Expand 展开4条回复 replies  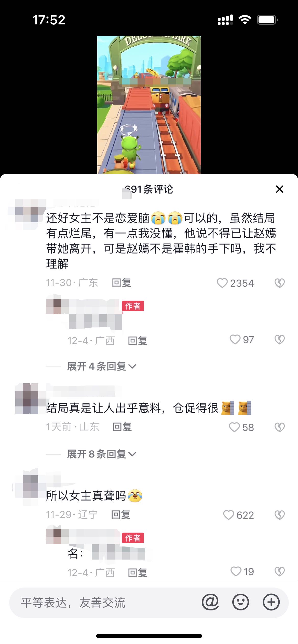(101, 366)
